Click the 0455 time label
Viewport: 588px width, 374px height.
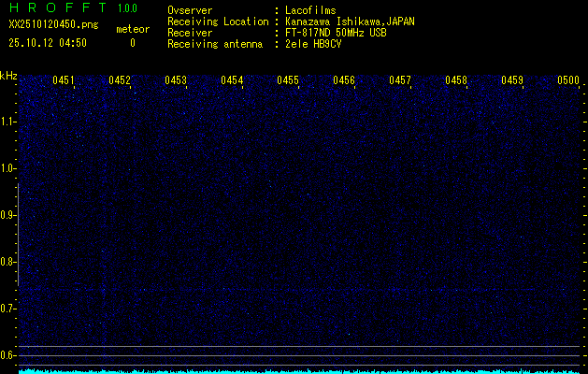point(288,81)
